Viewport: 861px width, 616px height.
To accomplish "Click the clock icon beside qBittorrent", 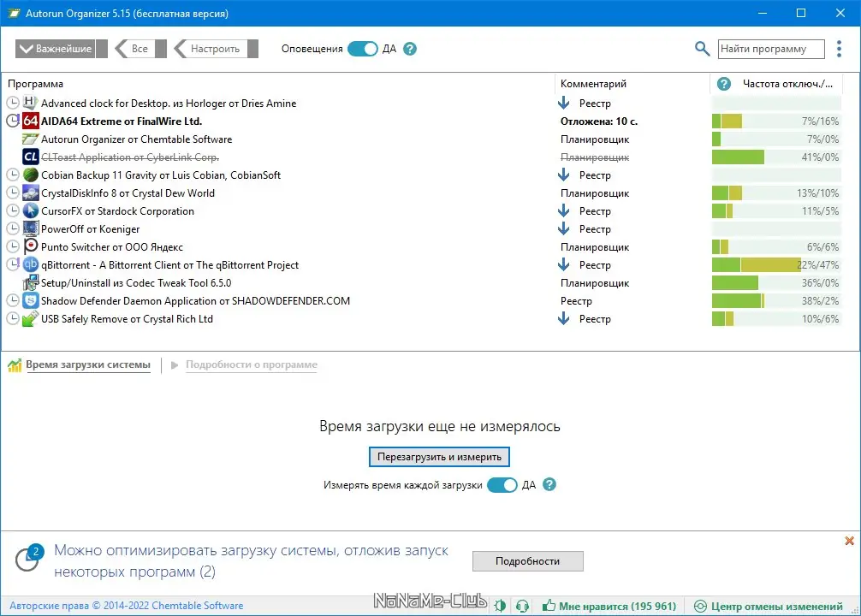I will 13,264.
